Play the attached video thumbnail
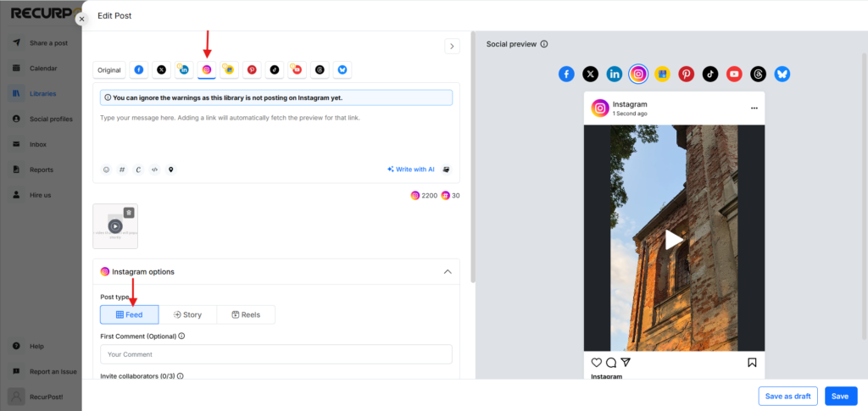Image resolution: width=868 pixels, height=411 pixels. click(x=115, y=225)
